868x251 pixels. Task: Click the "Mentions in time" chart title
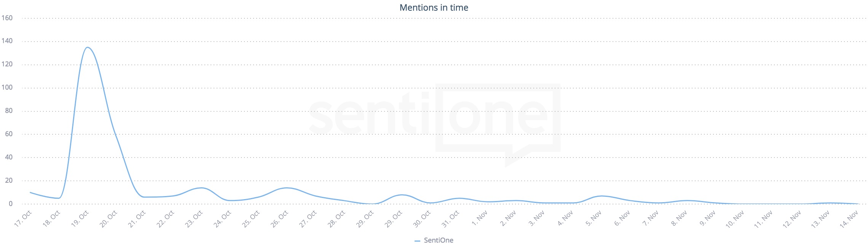click(x=434, y=8)
